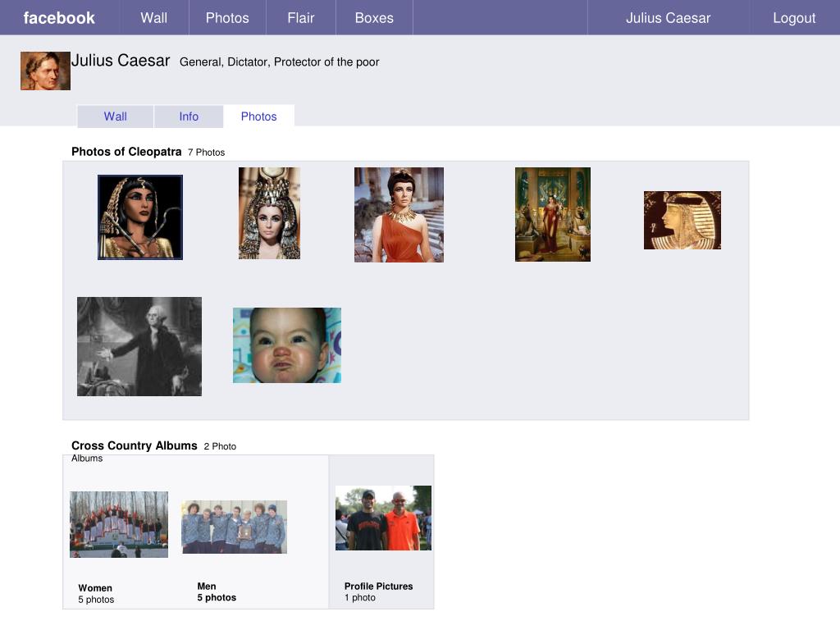The image size is (840, 630).
Task: Click the "General, Dictator, Protector of the poor" tagline
Action: 279,62
